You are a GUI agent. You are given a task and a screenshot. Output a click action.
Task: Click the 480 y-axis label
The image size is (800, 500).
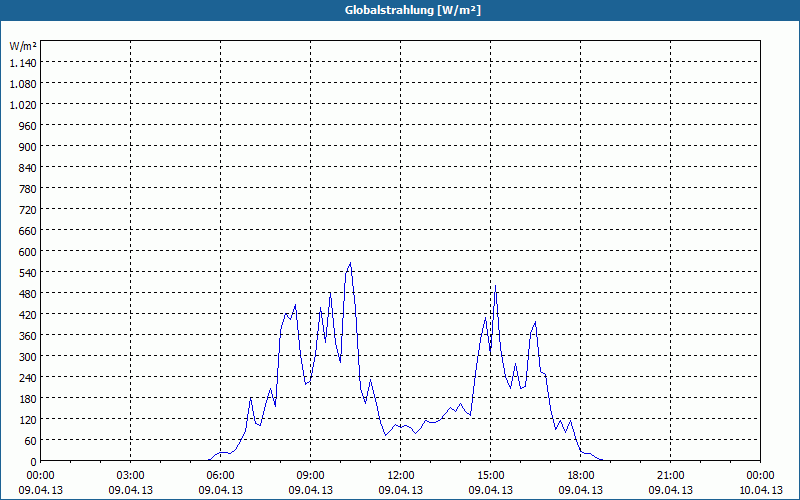pos(28,294)
